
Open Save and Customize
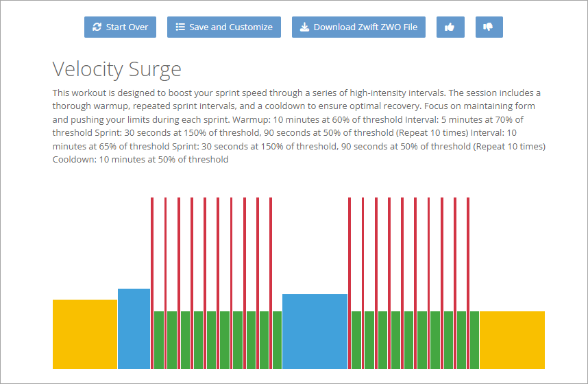224,27
